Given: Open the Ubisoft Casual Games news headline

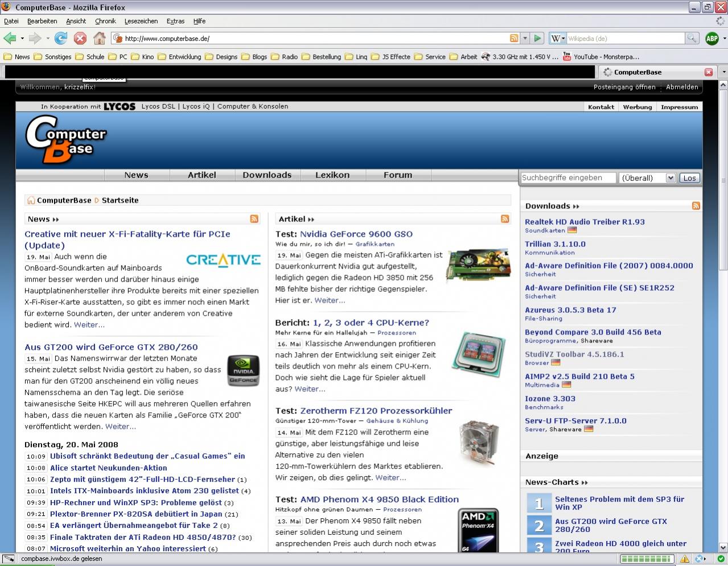Looking at the screenshot, I should tap(147, 456).
